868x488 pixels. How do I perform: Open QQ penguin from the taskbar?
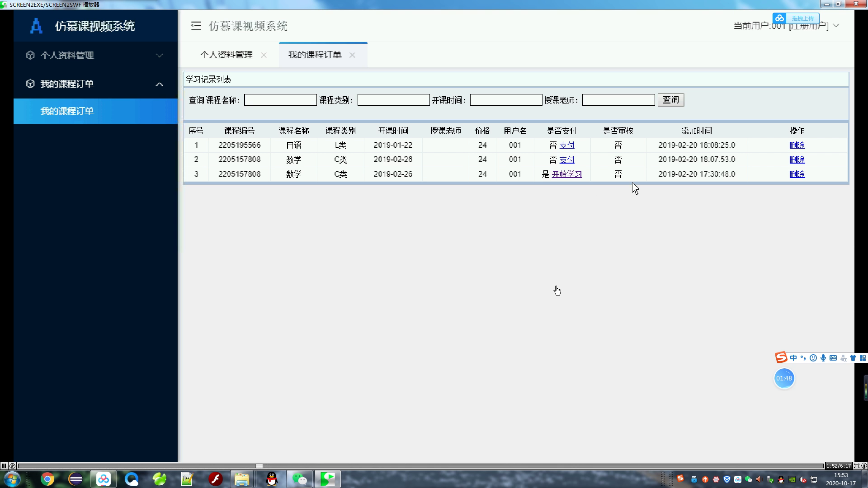[x=272, y=479]
